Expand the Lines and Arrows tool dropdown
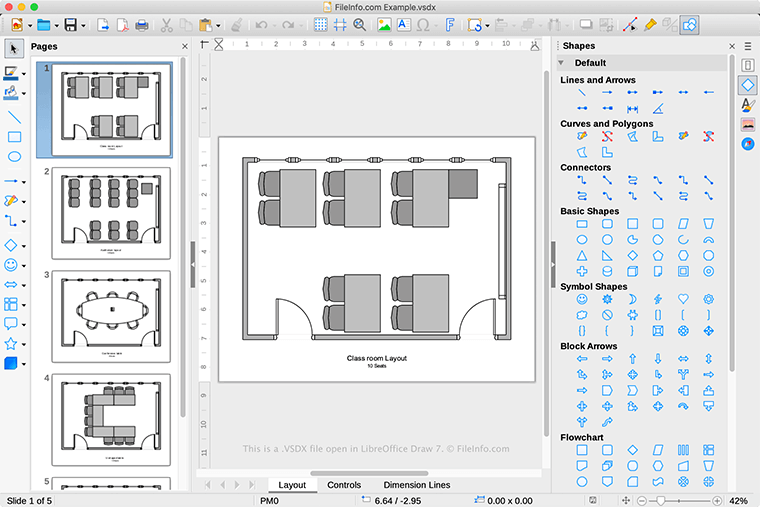 click(x=24, y=182)
